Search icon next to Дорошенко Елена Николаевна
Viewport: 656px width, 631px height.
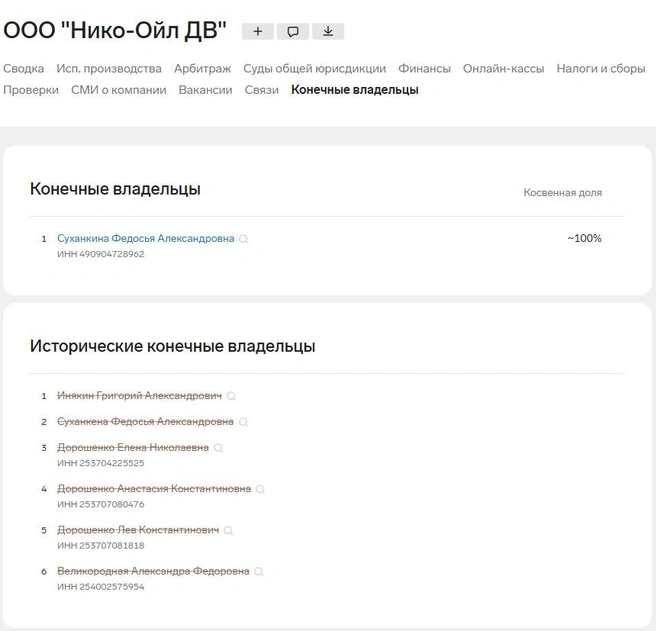tap(218, 448)
